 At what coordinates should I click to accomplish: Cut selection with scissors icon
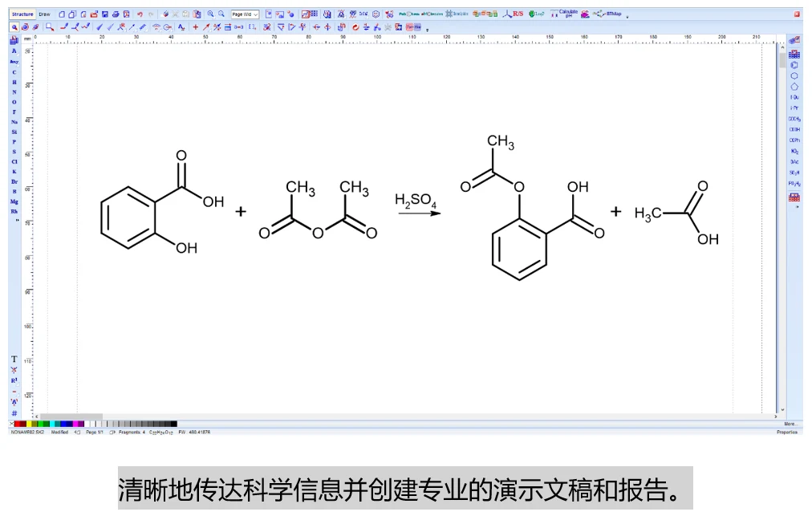[176, 14]
